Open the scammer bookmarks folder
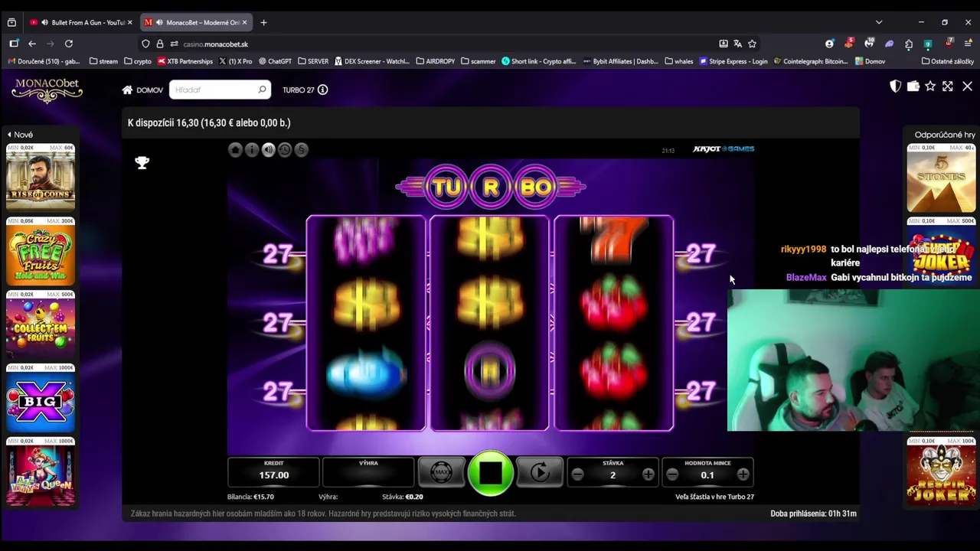 coord(479,61)
